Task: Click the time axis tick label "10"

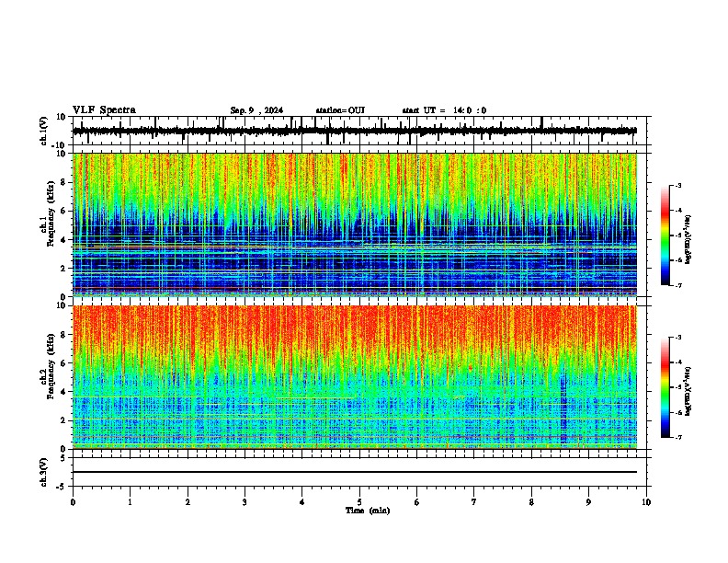Action: coord(646,502)
